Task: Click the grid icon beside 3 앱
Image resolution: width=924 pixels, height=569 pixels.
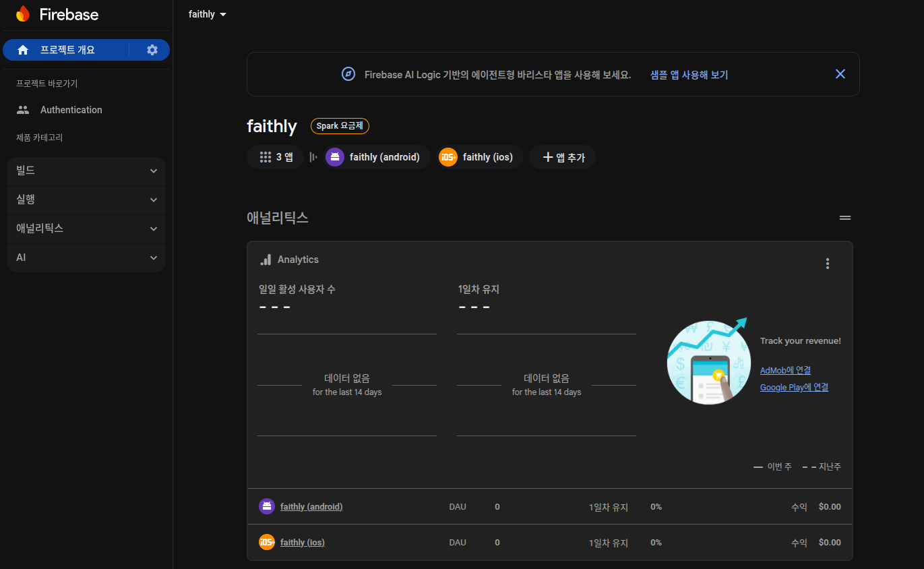Action: click(266, 157)
